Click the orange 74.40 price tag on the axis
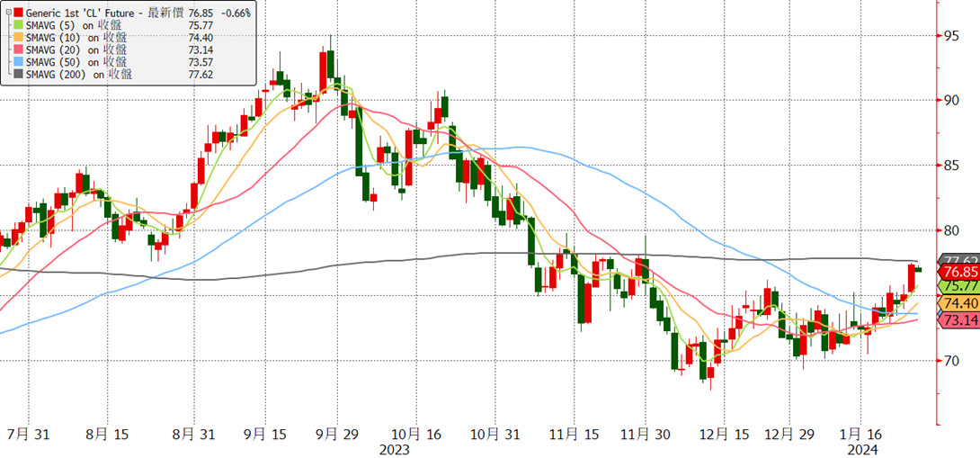Viewport: 980px width, 458px height. coord(958,303)
